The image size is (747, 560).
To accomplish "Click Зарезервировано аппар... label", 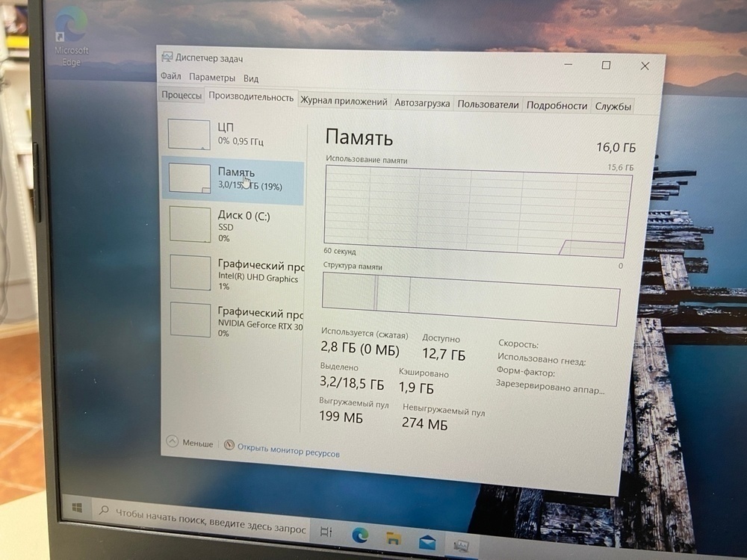I will click(x=550, y=387).
